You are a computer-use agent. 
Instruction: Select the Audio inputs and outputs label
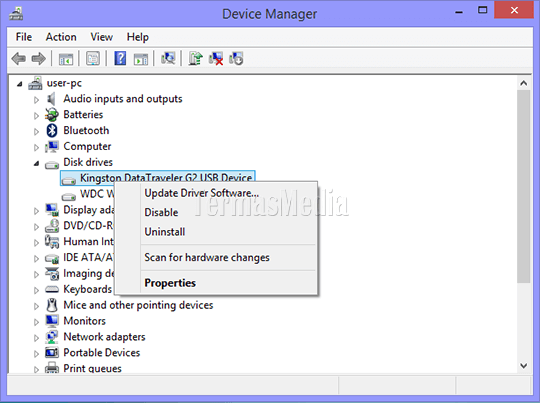pos(123,99)
